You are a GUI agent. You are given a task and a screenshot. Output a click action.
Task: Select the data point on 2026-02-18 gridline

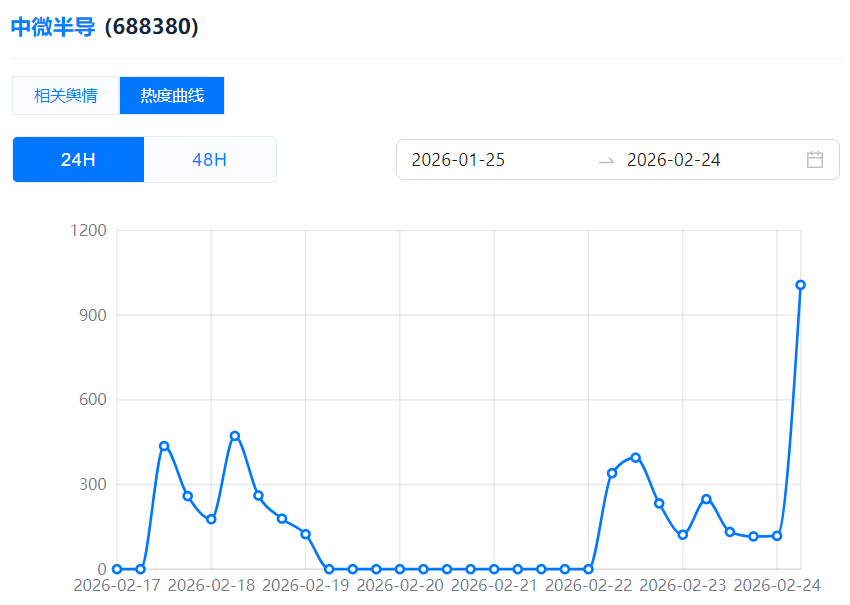(x=211, y=519)
